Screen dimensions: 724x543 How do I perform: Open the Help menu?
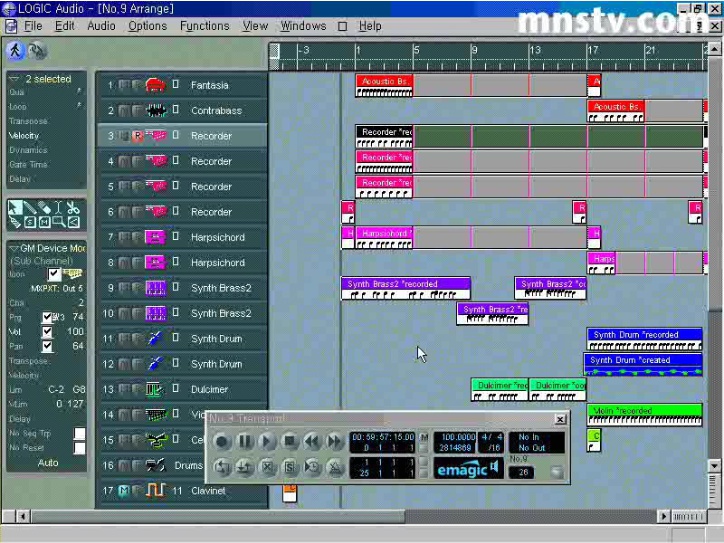370,26
